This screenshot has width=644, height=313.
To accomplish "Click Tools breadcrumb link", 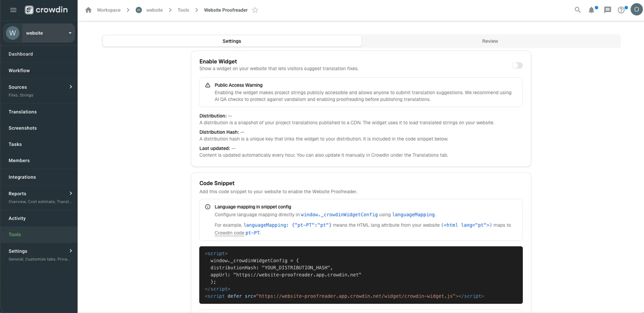I will pyautogui.click(x=183, y=10).
